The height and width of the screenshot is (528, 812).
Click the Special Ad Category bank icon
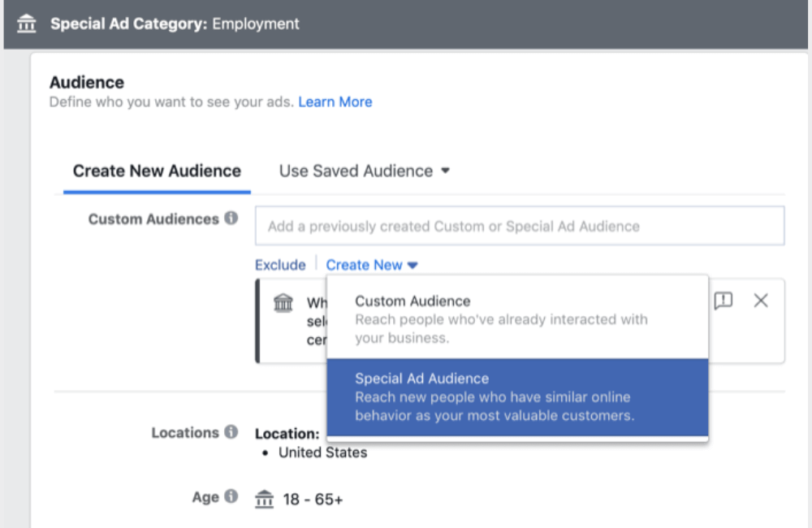[x=27, y=24]
